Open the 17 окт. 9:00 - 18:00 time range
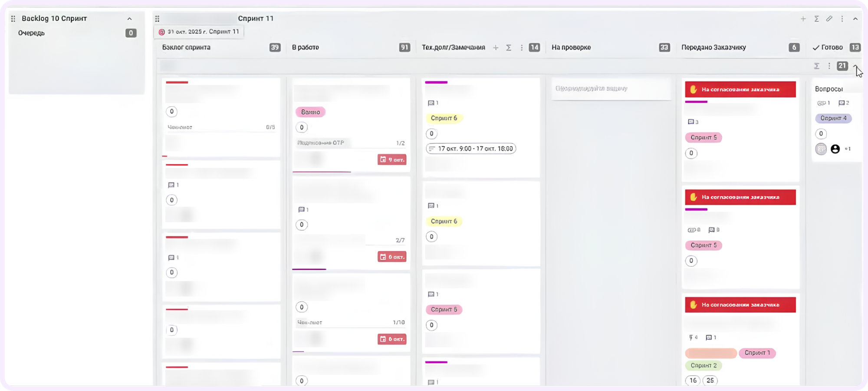Image resolution: width=868 pixels, height=391 pixels. (471, 149)
